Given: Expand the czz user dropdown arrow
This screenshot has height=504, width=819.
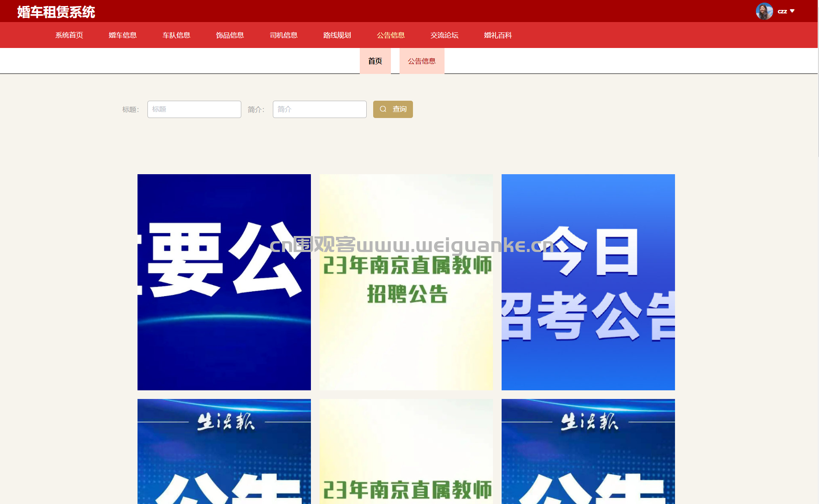Looking at the screenshot, I should [792, 11].
